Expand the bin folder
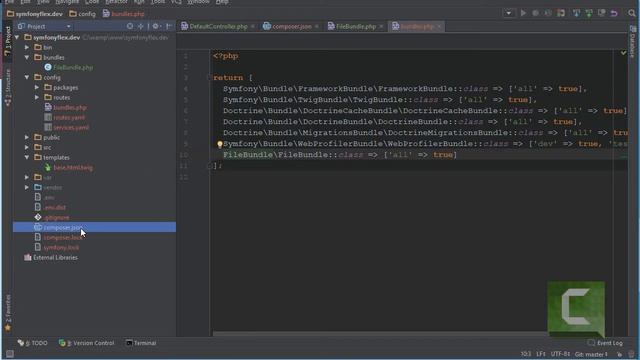Viewport: 640px width, 360px height. 27,47
